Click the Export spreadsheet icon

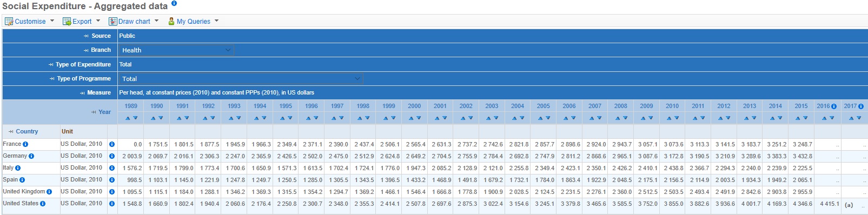67,22
